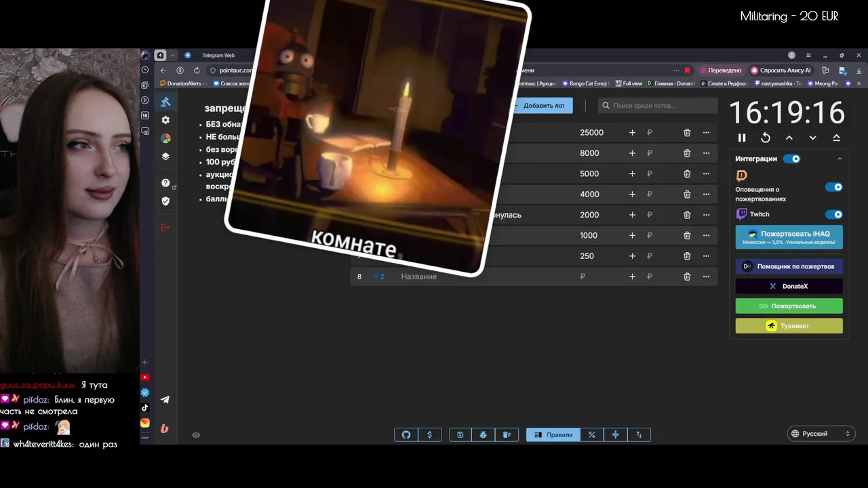
Task: Open the auction hammer sidebar icon
Action: (x=165, y=102)
